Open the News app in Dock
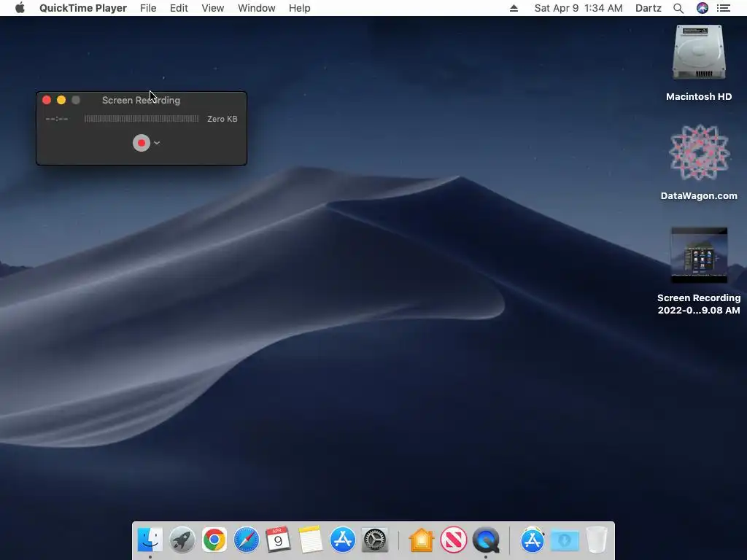This screenshot has height=560, width=747. (x=454, y=540)
